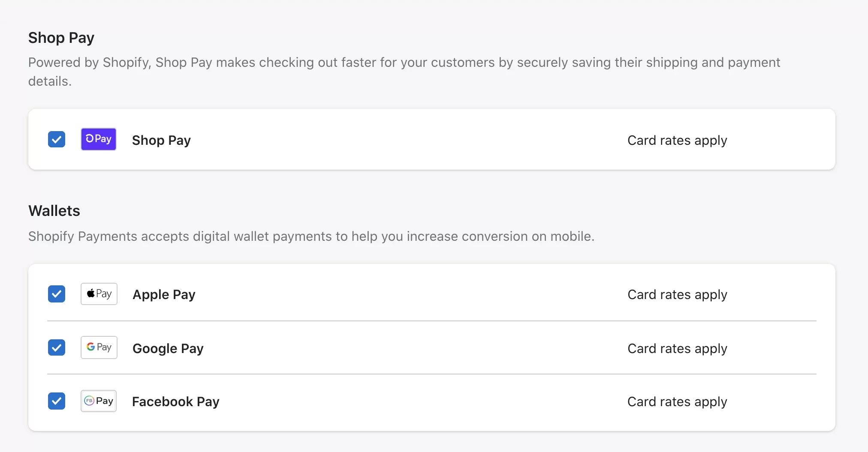Uncheck the Shop Pay checkbox
This screenshot has width=868, height=452.
57,139
